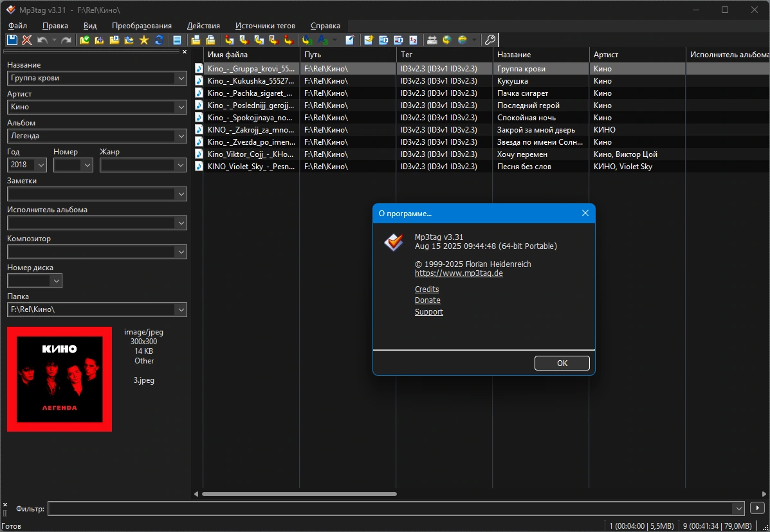Click the music note icon of Kino_-_Kukushka file
The height and width of the screenshot is (532, 770).
coord(199,80)
